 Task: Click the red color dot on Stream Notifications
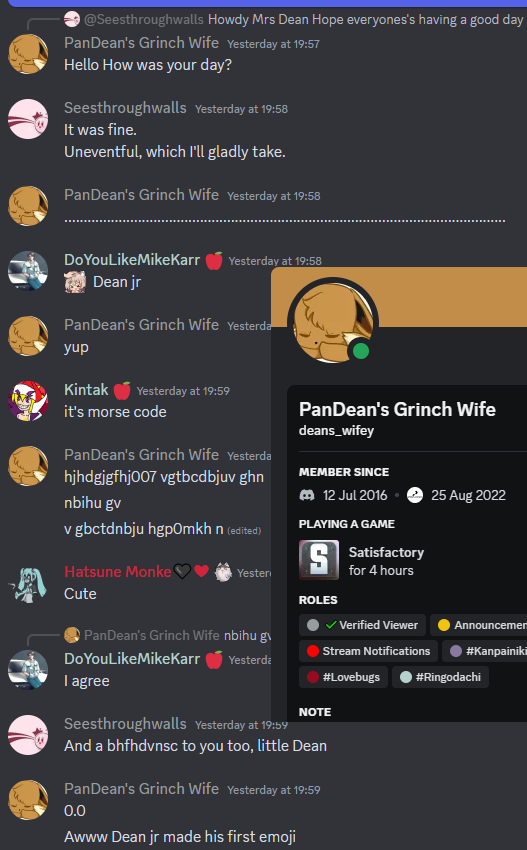(312, 651)
